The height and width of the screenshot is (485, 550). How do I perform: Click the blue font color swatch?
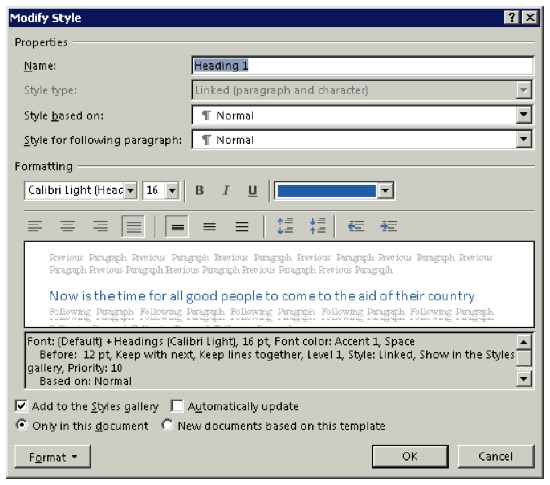pos(327,191)
